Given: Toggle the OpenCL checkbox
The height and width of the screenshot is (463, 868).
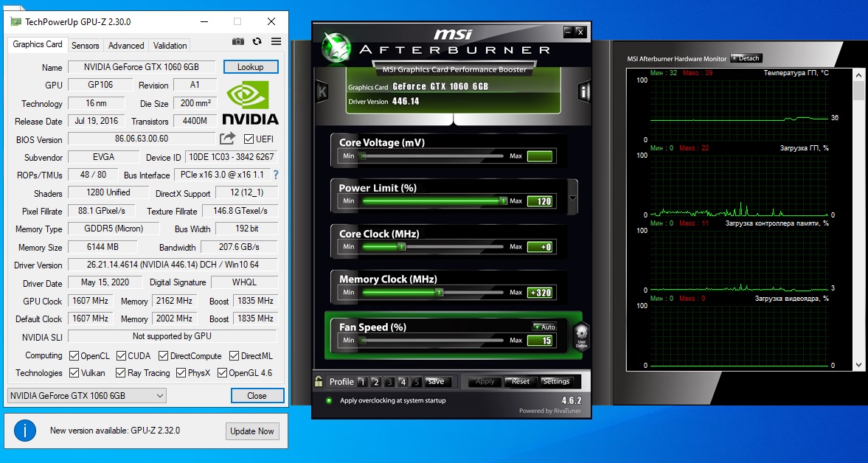Looking at the screenshot, I should [74, 355].
